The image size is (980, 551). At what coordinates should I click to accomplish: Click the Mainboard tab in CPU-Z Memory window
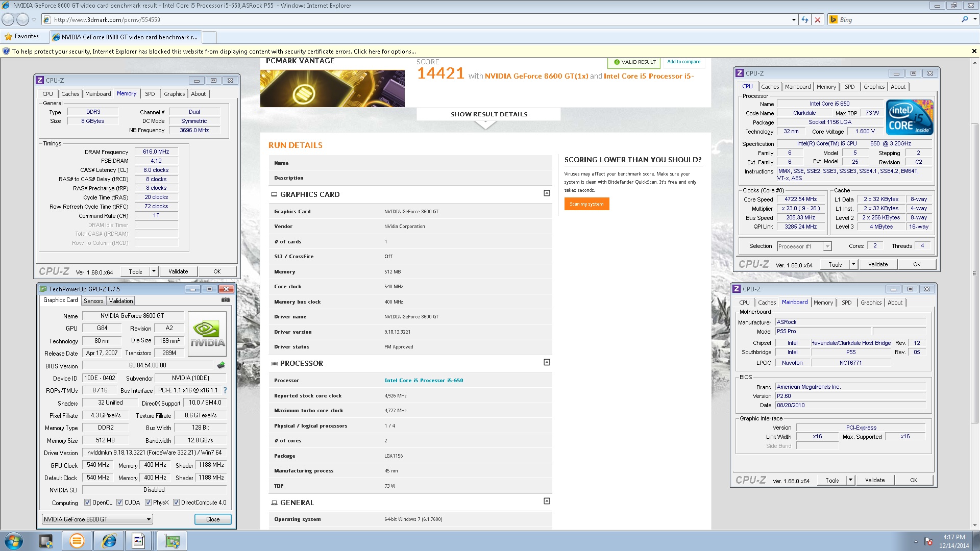point(98,94)
